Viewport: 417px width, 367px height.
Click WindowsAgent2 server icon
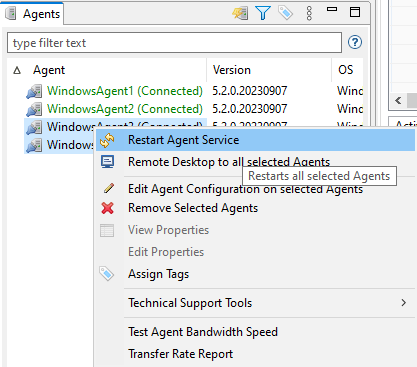pos(34,109)
